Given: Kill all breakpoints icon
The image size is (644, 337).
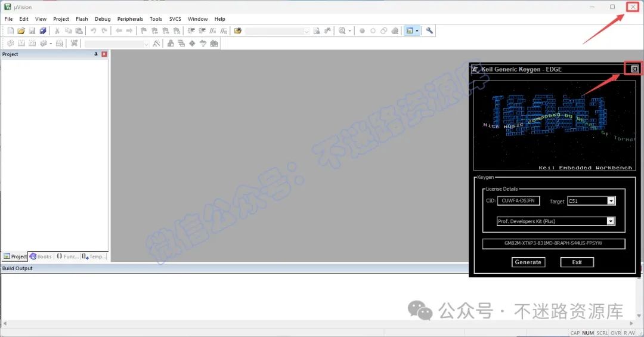Looking at the screenshot, I should pos(395,31).
